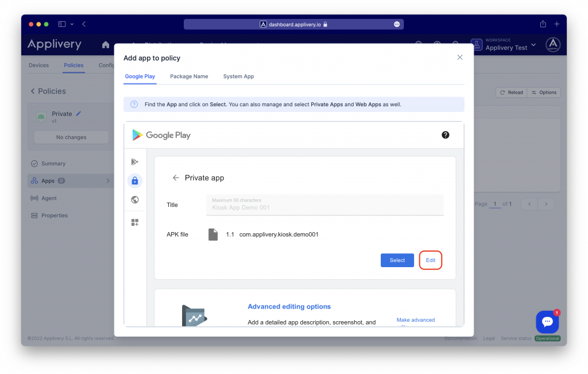
Task: Open the user avatar menu
Action: (x=553, y=45)
